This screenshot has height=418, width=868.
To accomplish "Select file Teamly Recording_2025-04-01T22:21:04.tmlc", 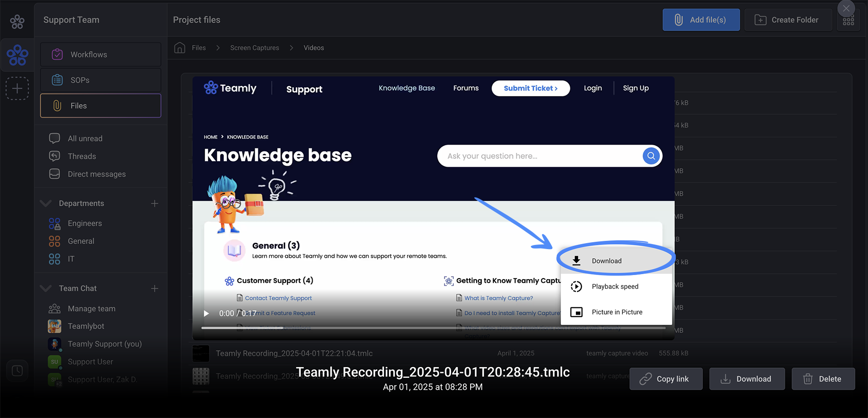I will tap(294, 353).
